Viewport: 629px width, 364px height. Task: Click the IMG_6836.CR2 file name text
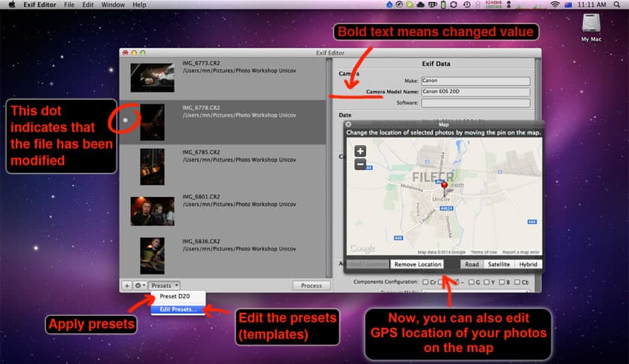tap(201, 241)
